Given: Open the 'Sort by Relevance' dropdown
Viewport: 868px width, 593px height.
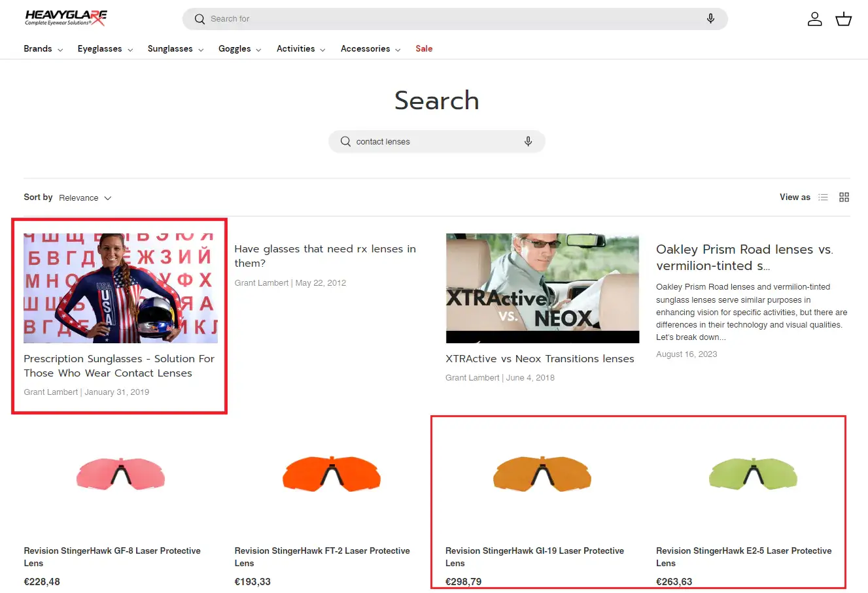Looking at the screenshot, I should click(x=85, y=197).
